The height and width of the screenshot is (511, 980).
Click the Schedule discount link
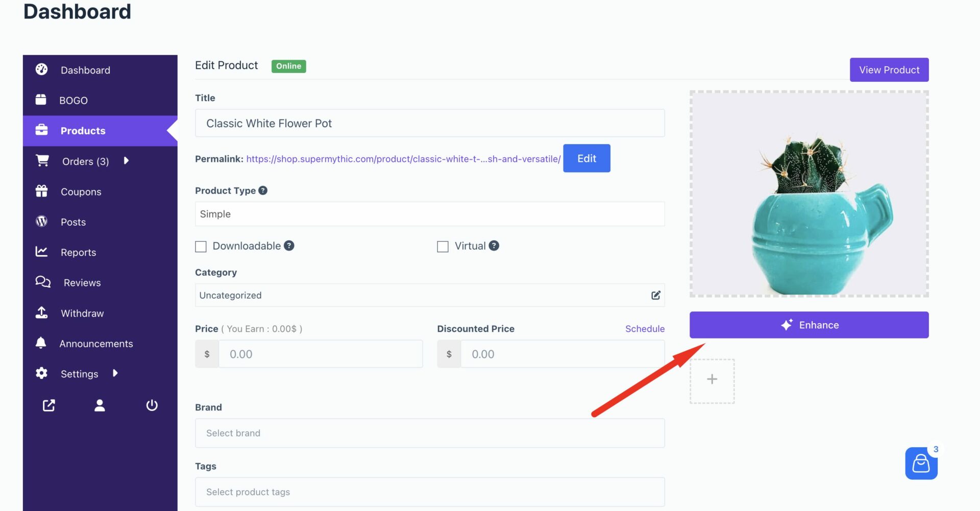(x=645, y=329)
